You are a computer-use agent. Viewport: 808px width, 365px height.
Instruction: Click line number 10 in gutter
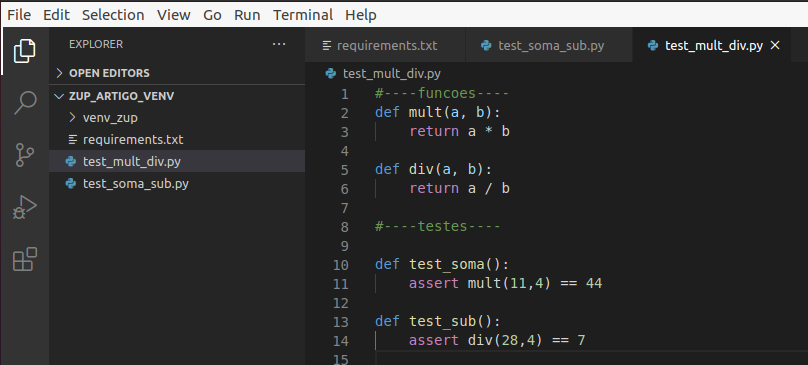[x=341, y=265]
